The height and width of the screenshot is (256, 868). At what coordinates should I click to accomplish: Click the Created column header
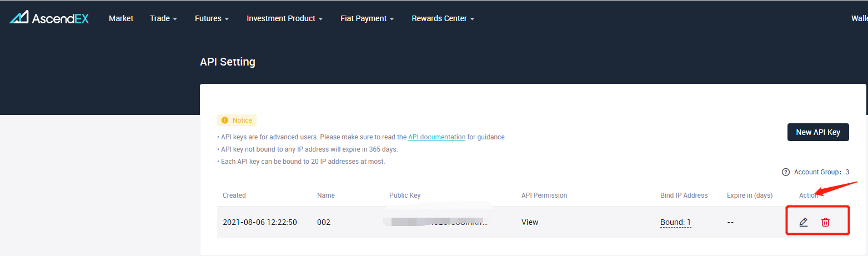click(234, 195)
